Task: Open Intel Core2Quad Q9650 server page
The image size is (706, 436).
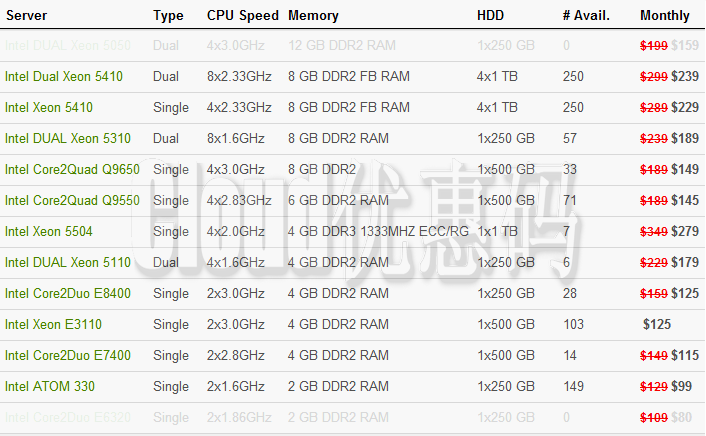Action: pos(72,169)
